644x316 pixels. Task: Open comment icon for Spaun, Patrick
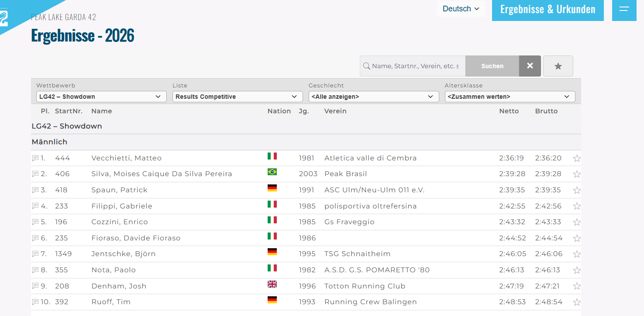[35, 190]
